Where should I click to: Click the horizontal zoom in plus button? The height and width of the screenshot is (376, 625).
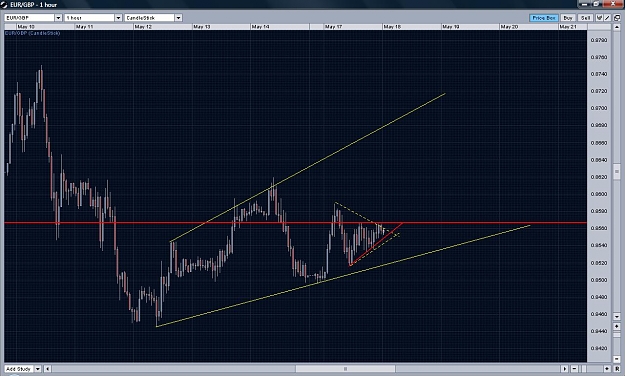[607, 369]
